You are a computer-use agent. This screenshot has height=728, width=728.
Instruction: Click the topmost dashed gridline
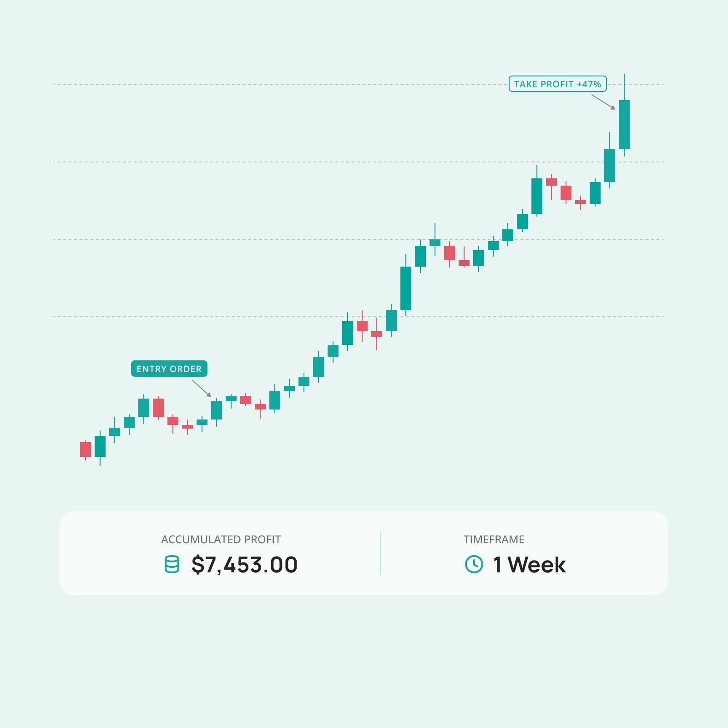pyautogui.click(x=318, y=85)
